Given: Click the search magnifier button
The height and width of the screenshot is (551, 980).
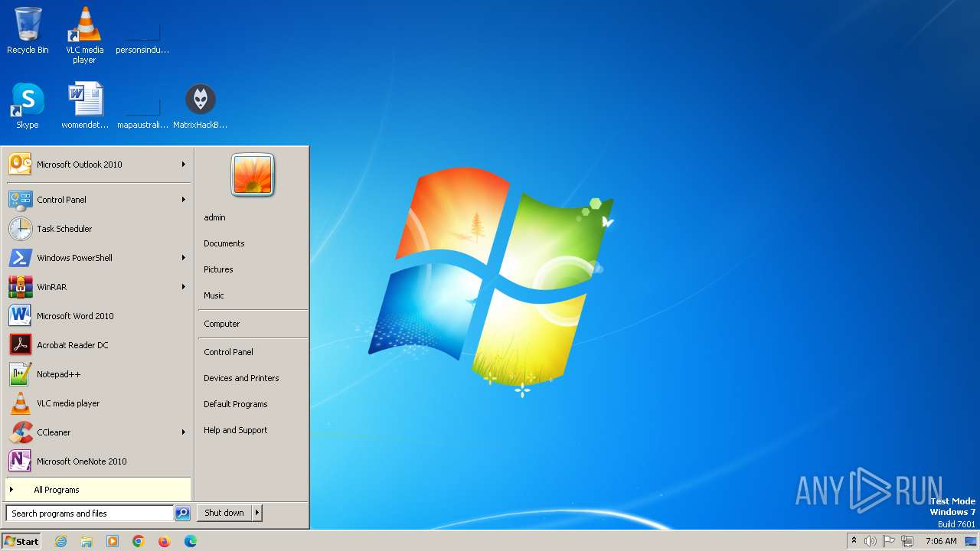Looking at the screenshot, I should point(182,514).
